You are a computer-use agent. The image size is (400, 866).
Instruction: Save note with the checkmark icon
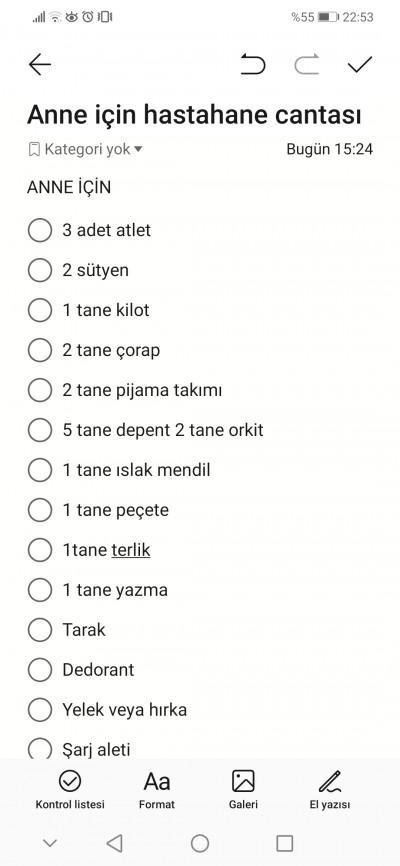click(360, 65)
